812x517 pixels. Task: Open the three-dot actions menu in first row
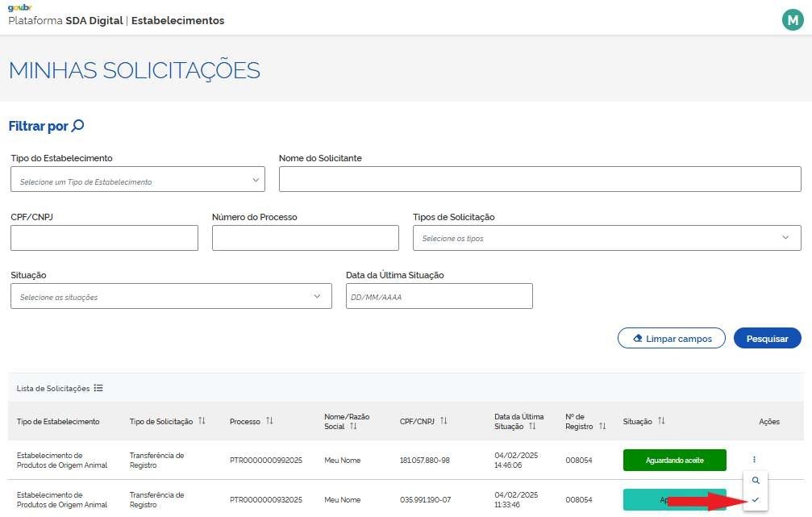pos(755,460)
